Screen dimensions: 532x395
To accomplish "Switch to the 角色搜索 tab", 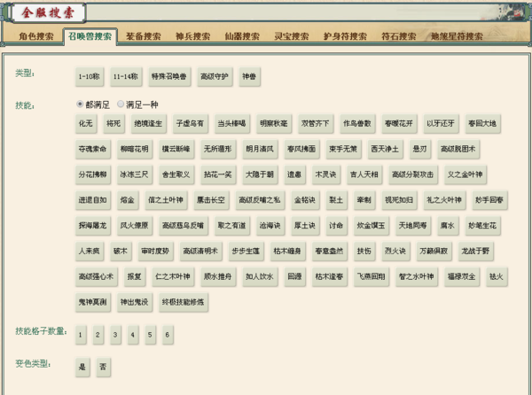I will point(35,36).
